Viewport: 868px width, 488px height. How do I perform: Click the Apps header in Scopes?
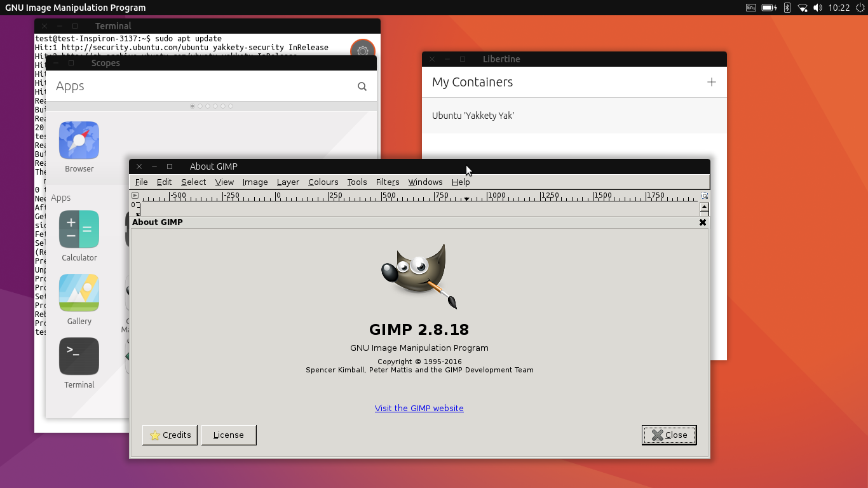(70, 86)
